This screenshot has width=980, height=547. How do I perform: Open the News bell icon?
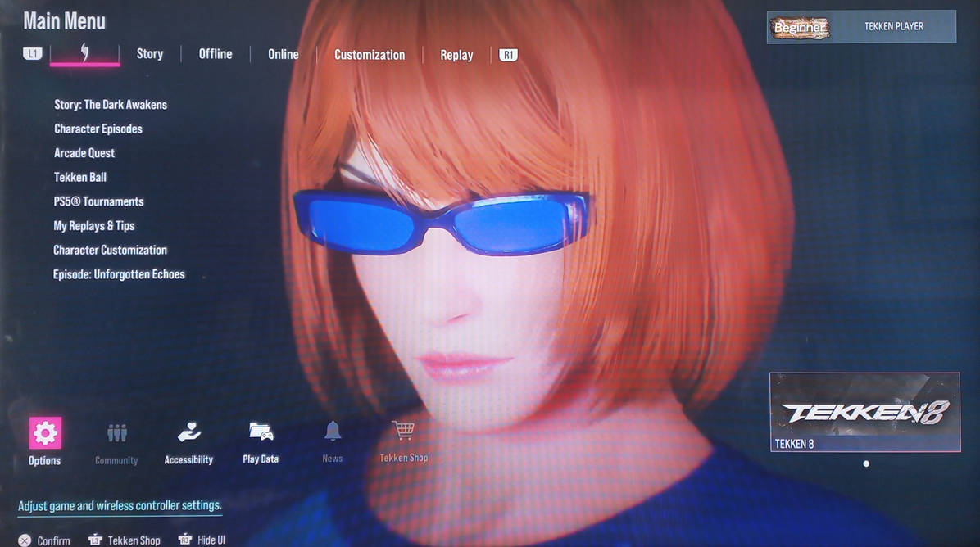point(333,430)
